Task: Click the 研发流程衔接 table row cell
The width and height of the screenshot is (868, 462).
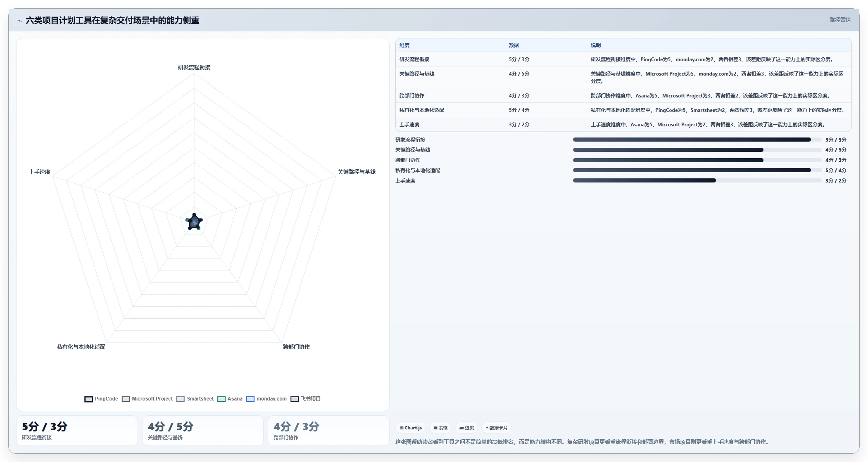Action: pos(414,59)
